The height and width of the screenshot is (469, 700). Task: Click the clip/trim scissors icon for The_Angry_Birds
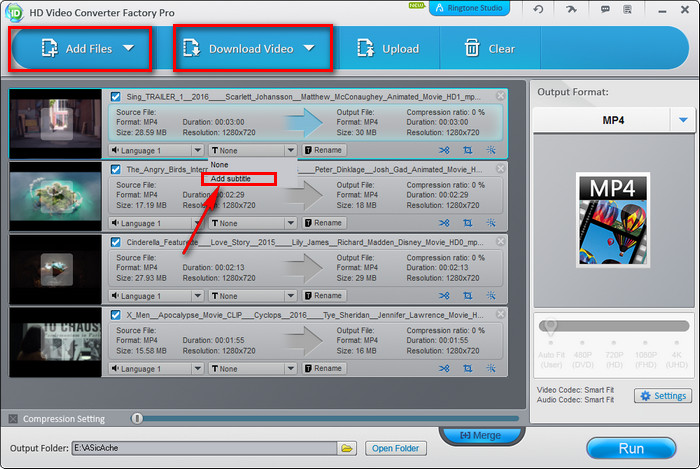[x=444, y=223]
